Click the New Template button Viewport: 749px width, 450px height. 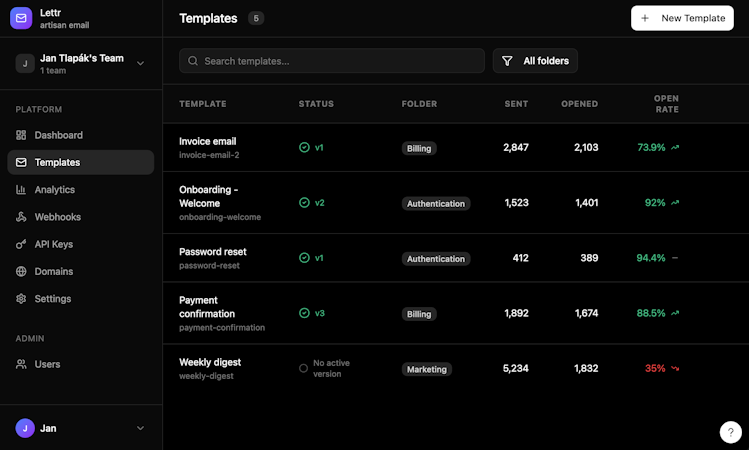coord(682,18)
